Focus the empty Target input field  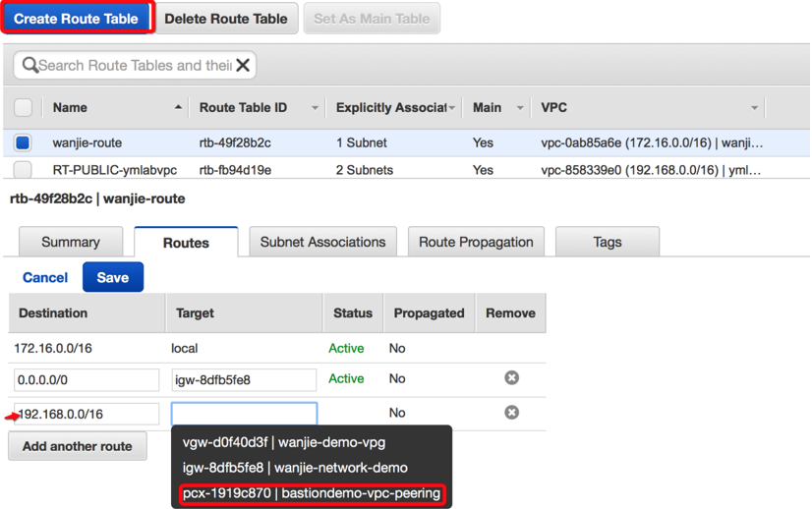[x=244, y=413]
